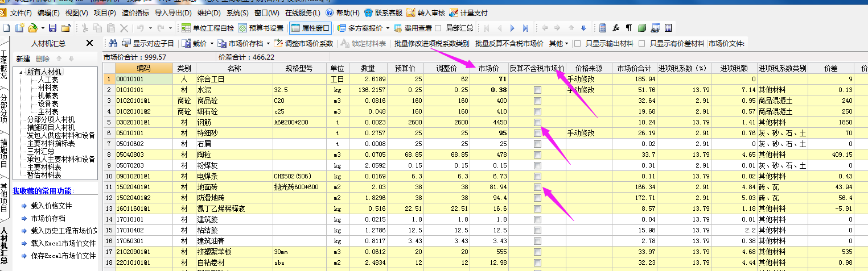Select 材料表 in the tree
This screenshot has height=271, width=868.
[48, 88]
